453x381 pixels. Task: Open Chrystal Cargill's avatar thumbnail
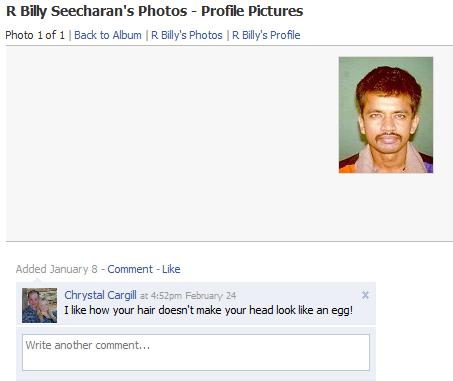(x=39, y=305)
